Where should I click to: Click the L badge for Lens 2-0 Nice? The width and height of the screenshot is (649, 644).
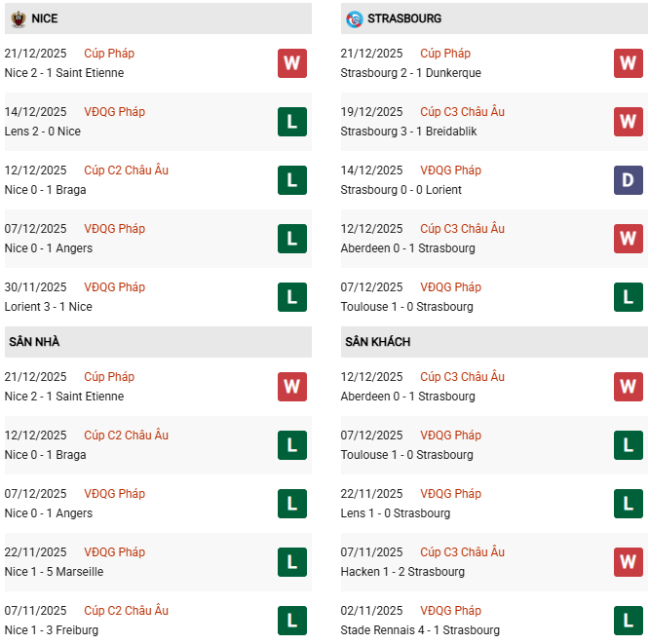pyautogui.click(x=291, y=122)
